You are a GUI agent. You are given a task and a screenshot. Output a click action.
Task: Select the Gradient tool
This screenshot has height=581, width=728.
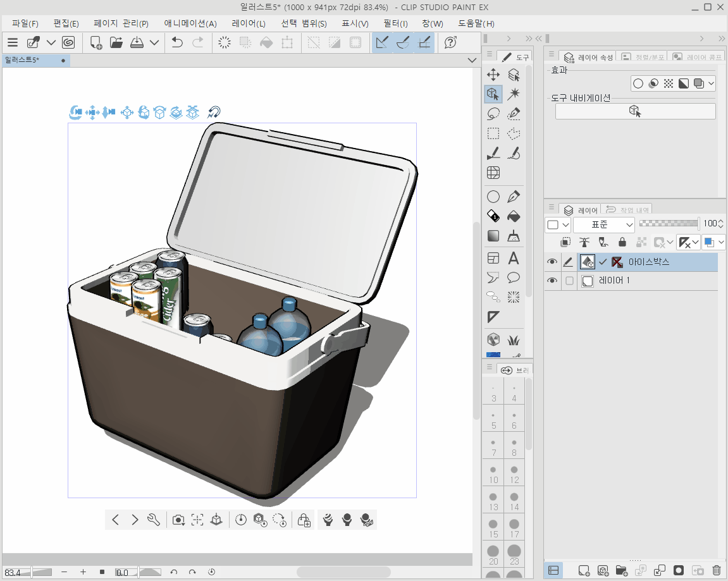493,236
